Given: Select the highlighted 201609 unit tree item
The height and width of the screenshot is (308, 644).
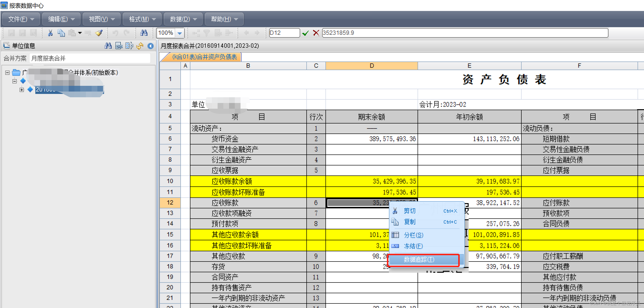Looking at the screenshot, I should pyautogui.click(x=69, y=90).
